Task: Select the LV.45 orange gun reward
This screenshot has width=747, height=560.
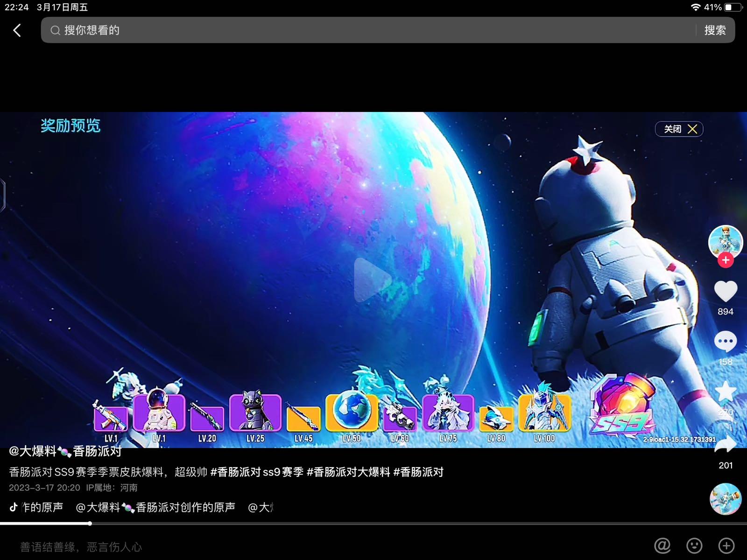Action: pyautogui.click(x=303, y=418)
